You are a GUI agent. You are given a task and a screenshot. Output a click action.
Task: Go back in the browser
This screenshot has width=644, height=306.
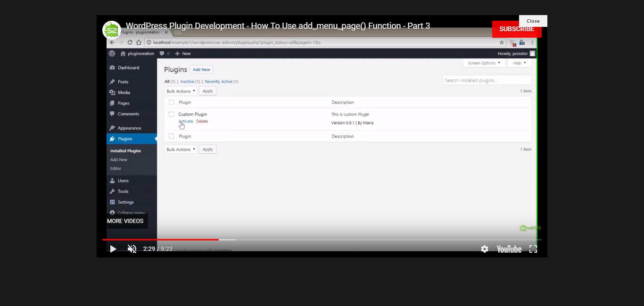tap(112, 42)
